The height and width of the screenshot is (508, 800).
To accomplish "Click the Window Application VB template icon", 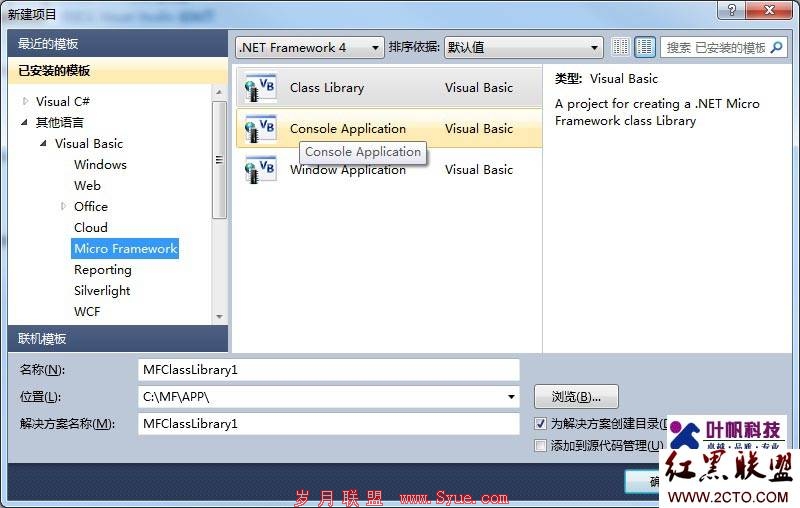I will tap(260, 169).
